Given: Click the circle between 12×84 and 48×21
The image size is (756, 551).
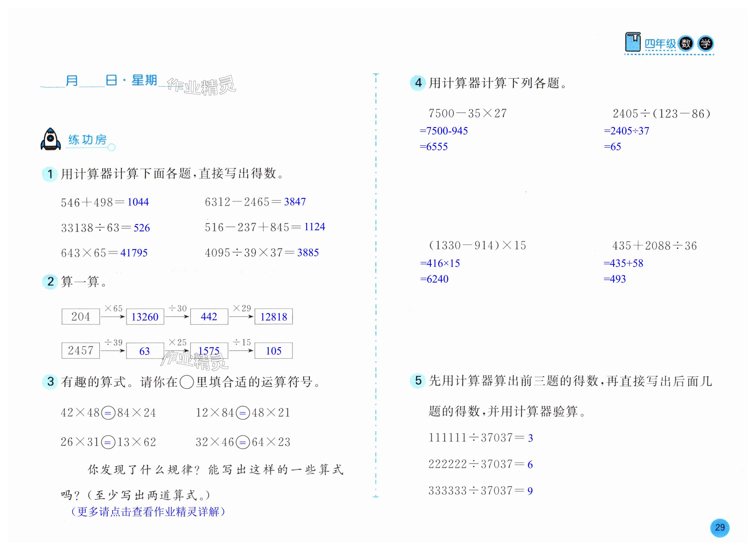Looking at the screenshot, I should [x=243, y=413].
